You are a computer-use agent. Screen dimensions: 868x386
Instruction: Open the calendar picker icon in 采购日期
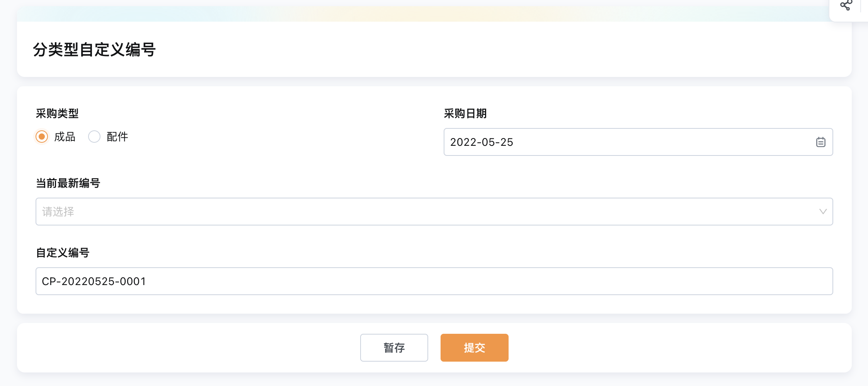point(821,142)
